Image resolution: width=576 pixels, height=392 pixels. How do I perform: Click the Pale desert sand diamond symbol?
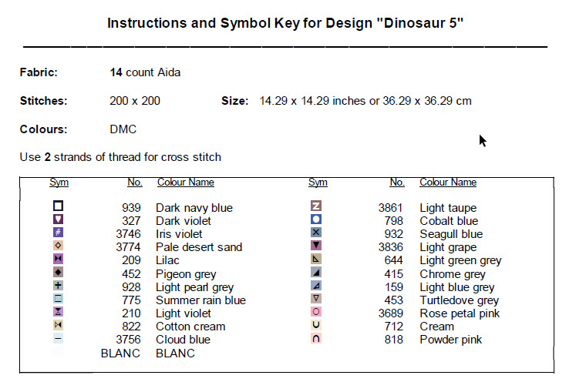pos(59,246)
